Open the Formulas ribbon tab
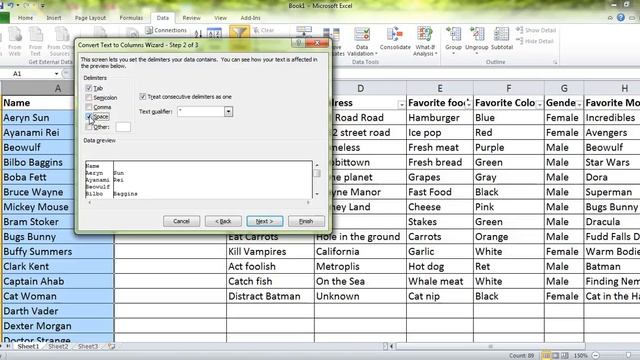Screen dimensions: 640x360 (131, 18)
